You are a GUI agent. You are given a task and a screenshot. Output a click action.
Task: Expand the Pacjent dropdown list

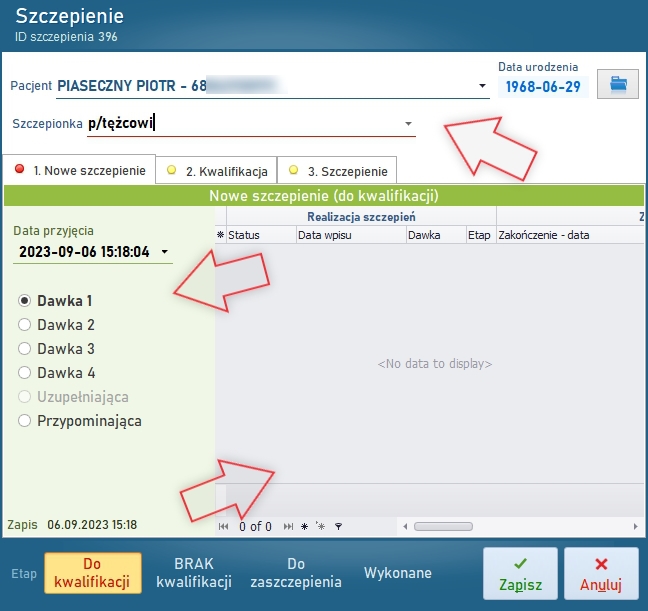point(482,86)
